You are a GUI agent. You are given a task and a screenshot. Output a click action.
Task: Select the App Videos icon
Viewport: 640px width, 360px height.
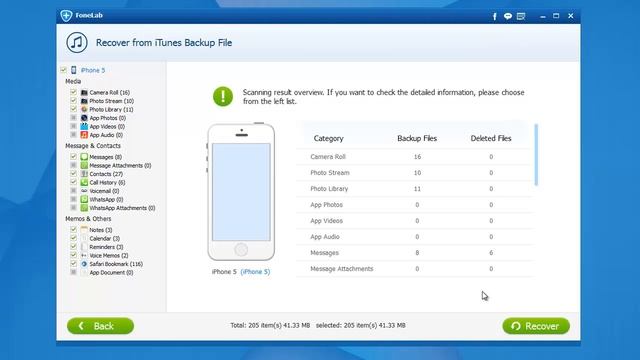(x=84, y=127)
